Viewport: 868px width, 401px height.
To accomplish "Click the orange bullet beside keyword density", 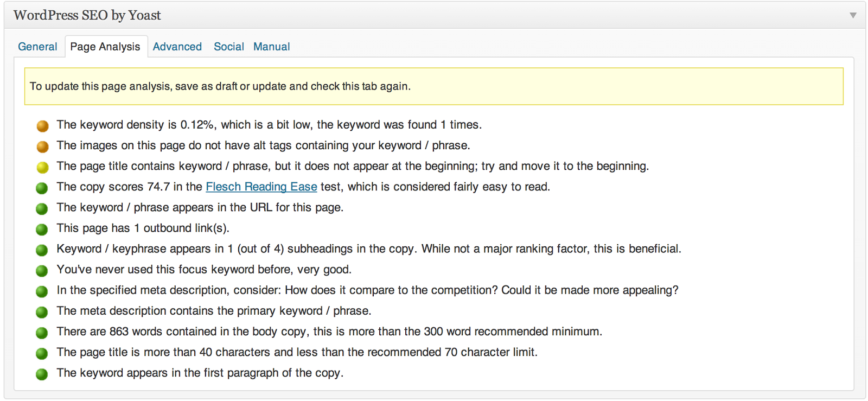I will [x=42, y=126].
